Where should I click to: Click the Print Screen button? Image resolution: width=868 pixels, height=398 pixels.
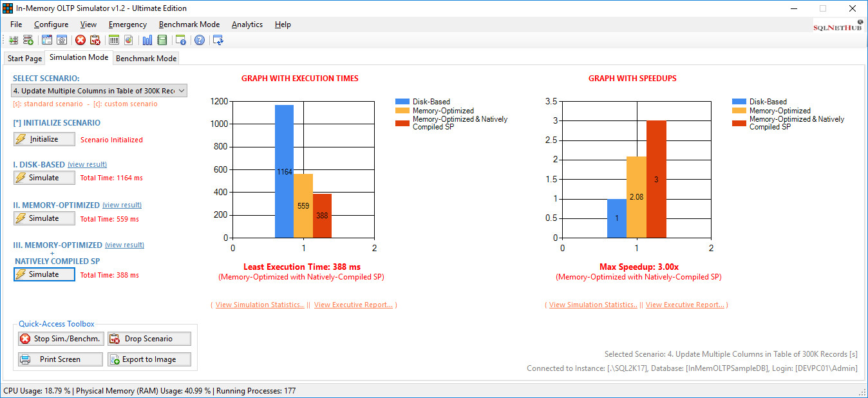click(x=60, y=359)
